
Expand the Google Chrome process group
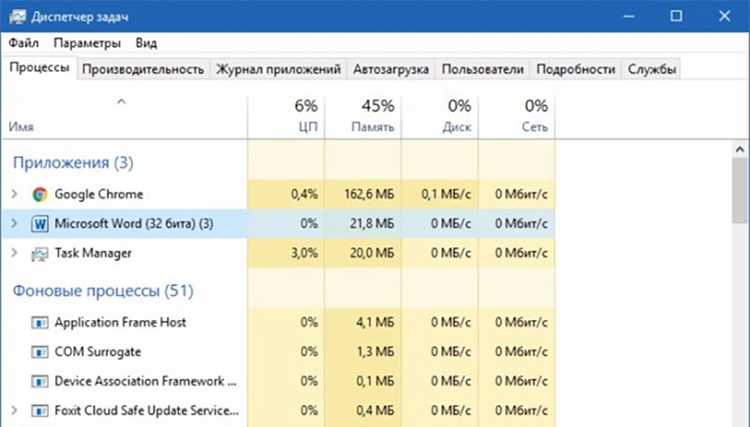coord(14,194)
